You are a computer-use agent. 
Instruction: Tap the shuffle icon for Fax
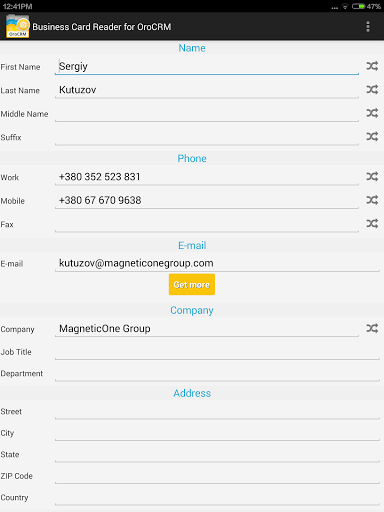coord(372,223)
